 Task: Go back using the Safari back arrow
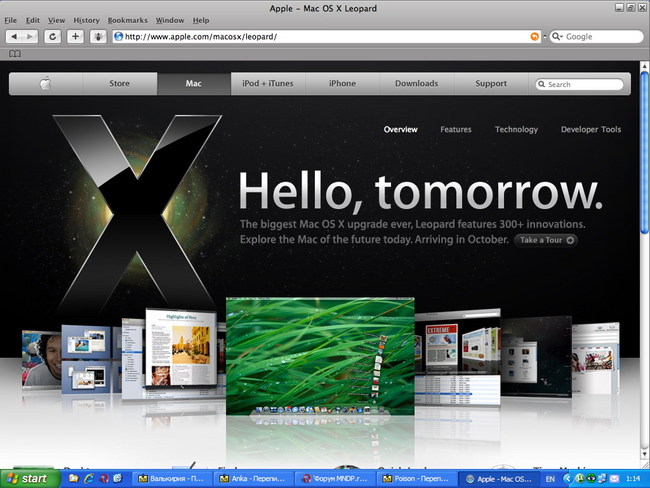click(14, 36)
